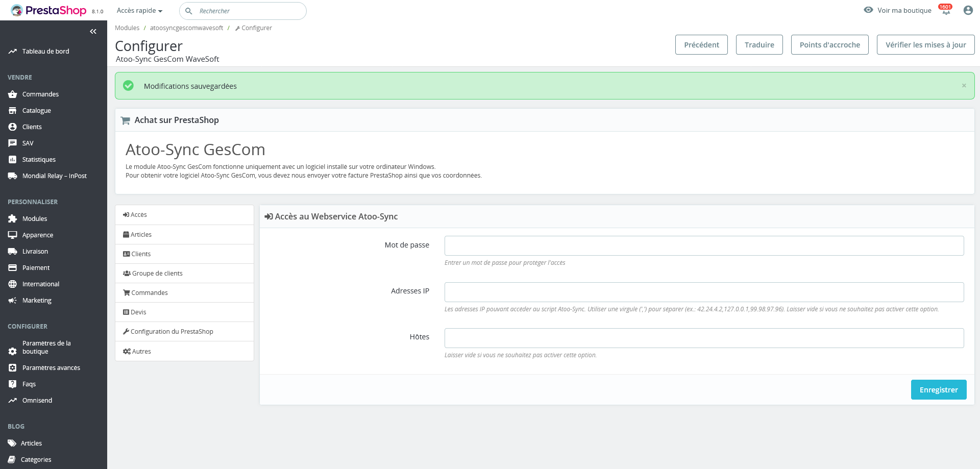This screenshot has width=980, height=469.
Task: Open the Accès rapide dropdown
Action: pyautogui.click(x=139, y=11)
